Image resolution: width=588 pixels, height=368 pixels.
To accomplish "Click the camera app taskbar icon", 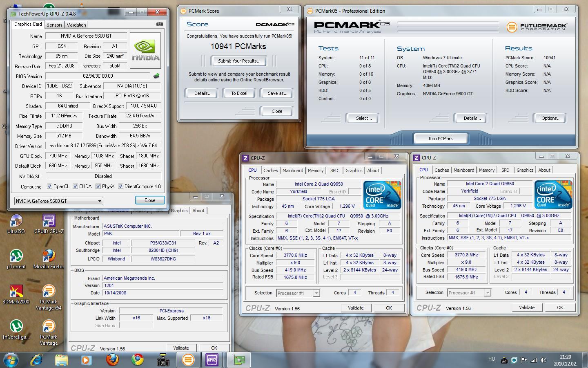I will (163, 360).
